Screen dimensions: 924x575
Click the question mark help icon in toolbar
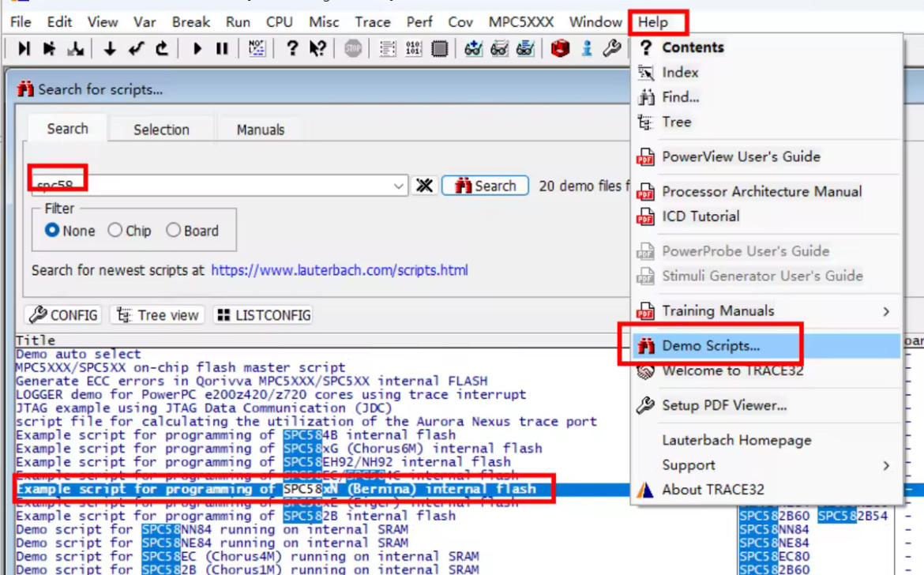click(x=291, y=49)
